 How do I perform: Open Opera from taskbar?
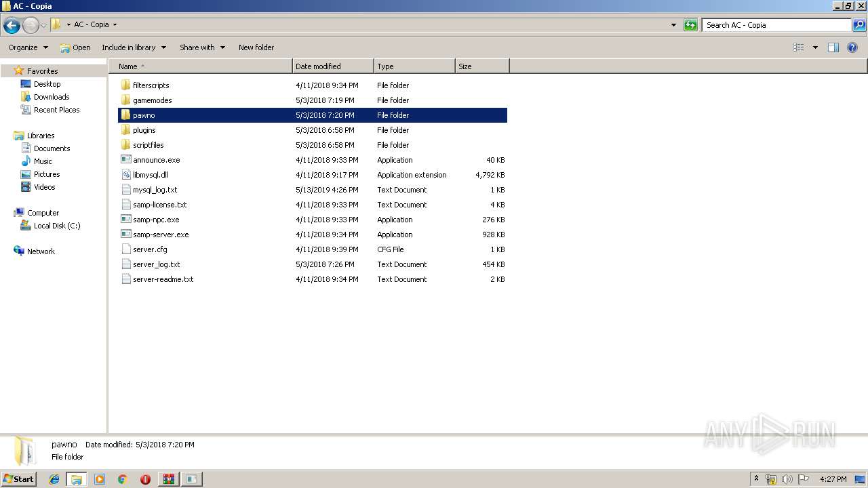(145, 479)
